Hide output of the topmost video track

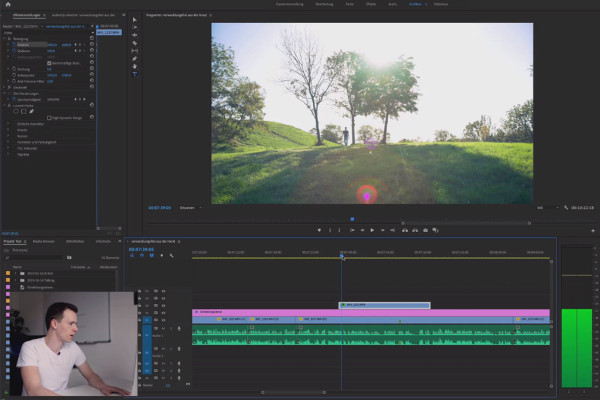[x=163, y=291]
